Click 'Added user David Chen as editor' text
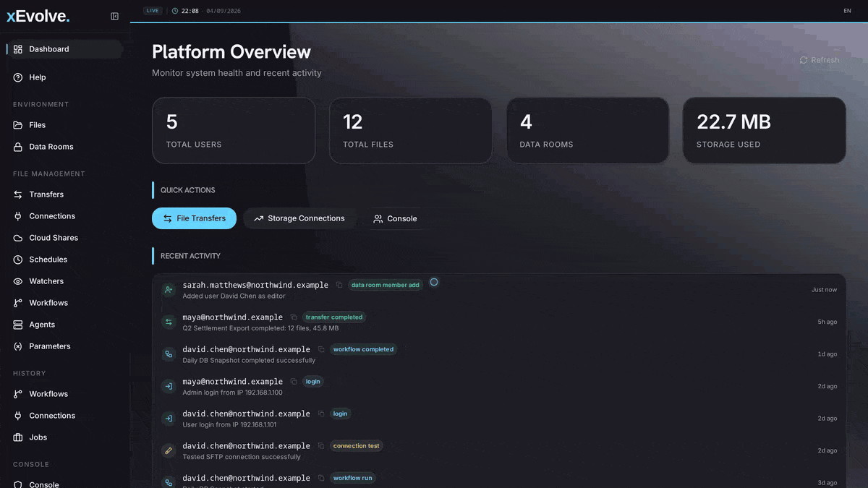Screen dimensions: 868x488 [x=234, y=296]
